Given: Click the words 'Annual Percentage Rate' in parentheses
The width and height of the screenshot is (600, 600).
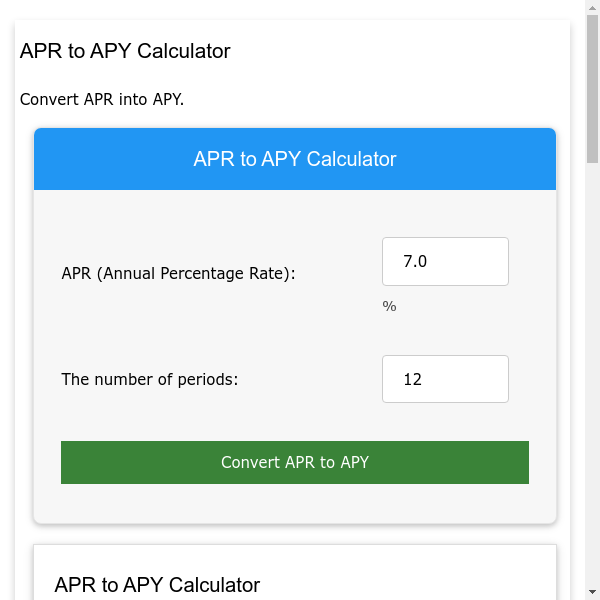Looking at the screenshot, I should click(196, 273).
